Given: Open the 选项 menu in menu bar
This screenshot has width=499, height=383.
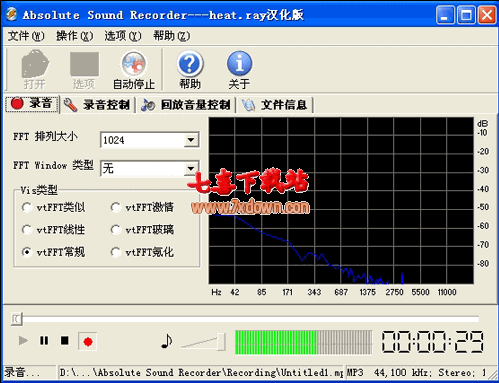Looking at the screenshot, I should (x=123, y=36).
